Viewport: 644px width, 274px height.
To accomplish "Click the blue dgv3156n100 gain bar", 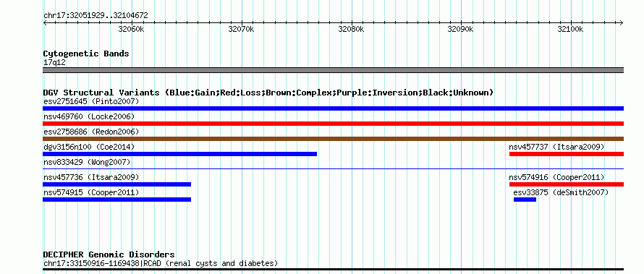I will pyautogui.click(x=180, y=154).
